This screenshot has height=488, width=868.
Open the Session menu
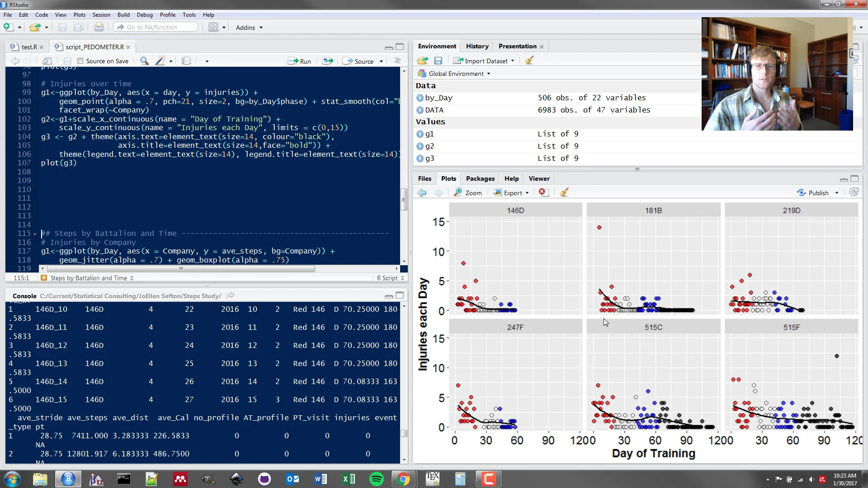click(101, 15)
